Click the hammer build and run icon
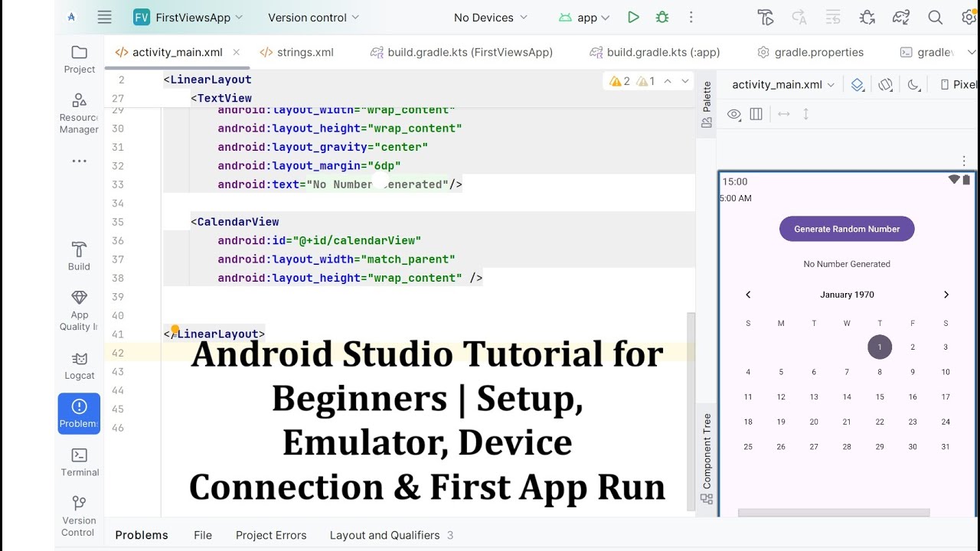The height and width of the screenshot is (551, 980). click(x=765, y=17)
